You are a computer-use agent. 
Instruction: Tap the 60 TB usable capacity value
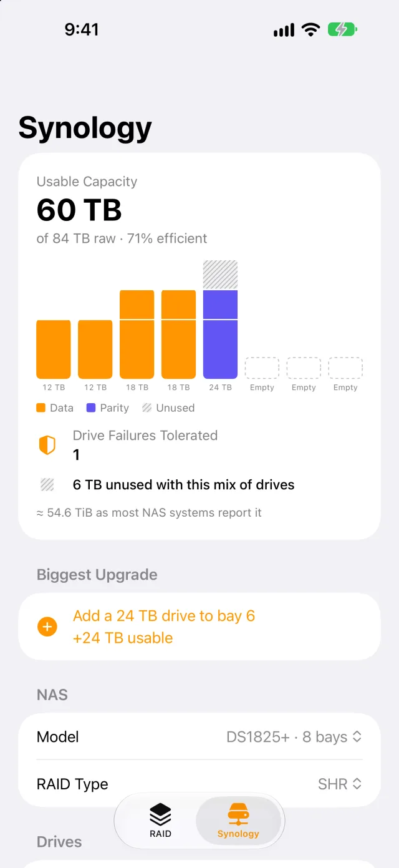coord(79,210)
